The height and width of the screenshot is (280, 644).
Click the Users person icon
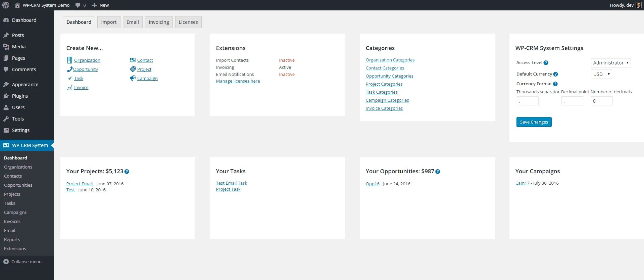point(6,107)
